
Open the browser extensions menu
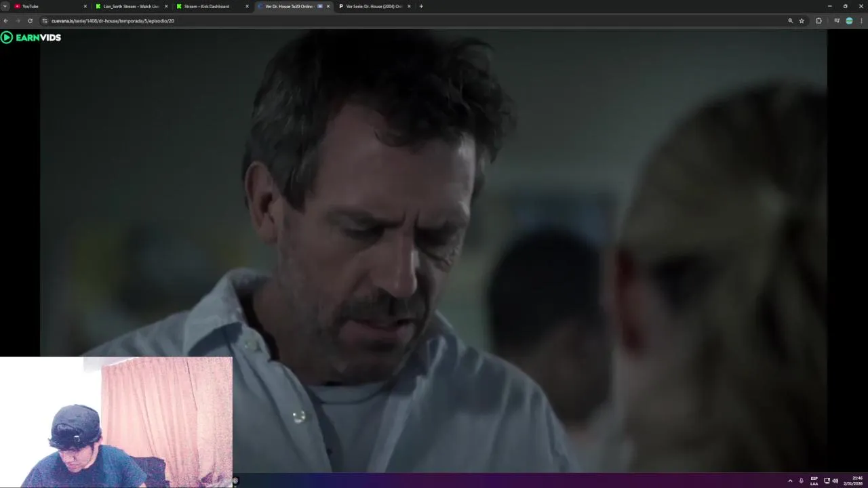pyautogui.click(x=818, y=21)
